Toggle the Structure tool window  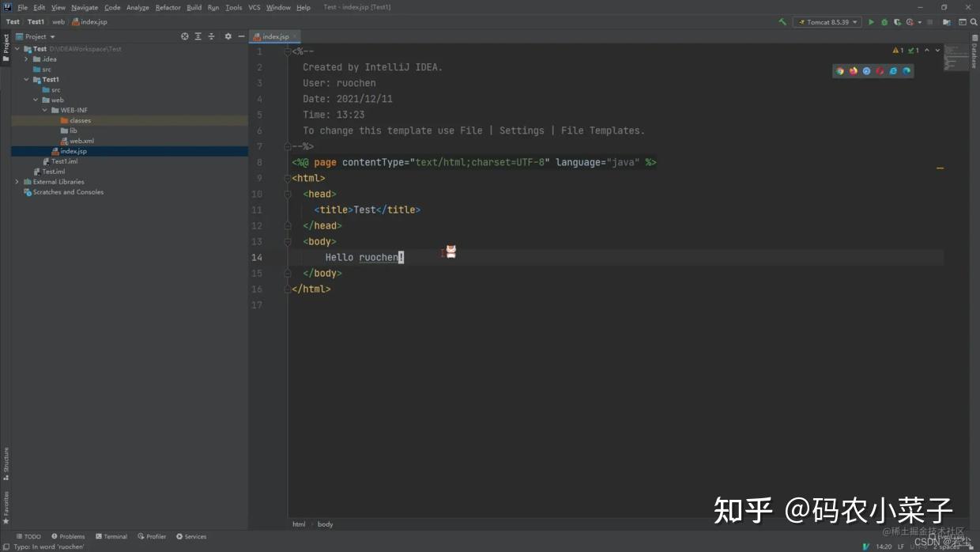(6, 460)
